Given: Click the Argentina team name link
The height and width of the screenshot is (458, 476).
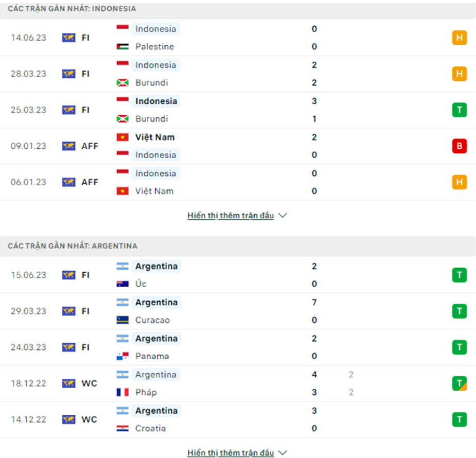Looking at the screenshot, I should pos(157,266).
